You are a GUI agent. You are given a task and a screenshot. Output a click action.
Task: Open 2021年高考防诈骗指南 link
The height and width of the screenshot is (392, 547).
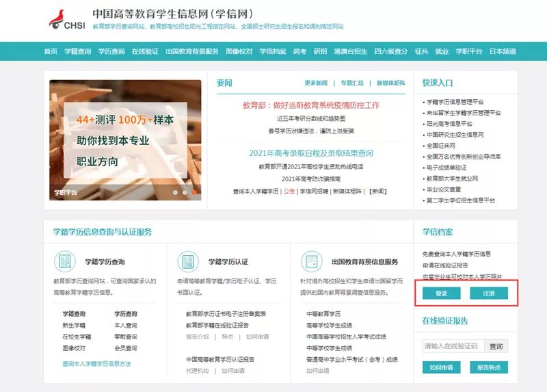(311, 179)
